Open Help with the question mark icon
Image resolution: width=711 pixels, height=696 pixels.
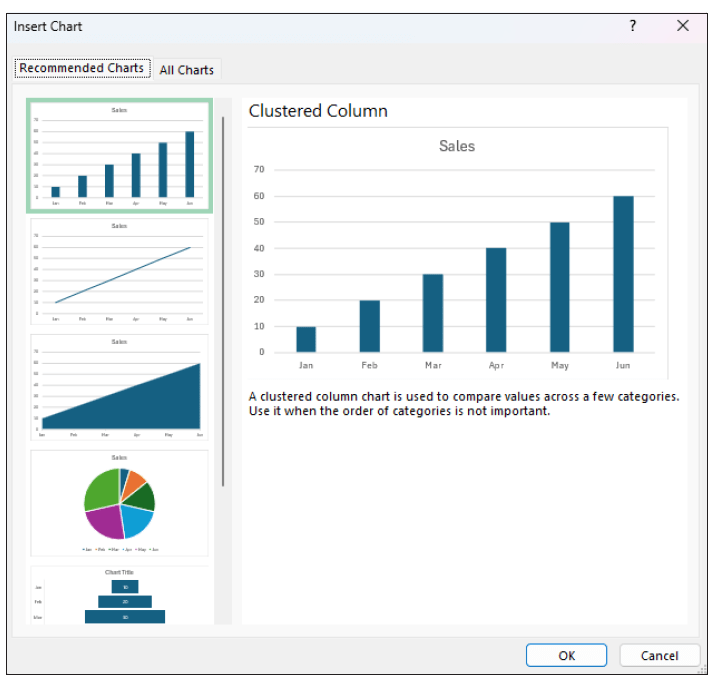(632, 27)
